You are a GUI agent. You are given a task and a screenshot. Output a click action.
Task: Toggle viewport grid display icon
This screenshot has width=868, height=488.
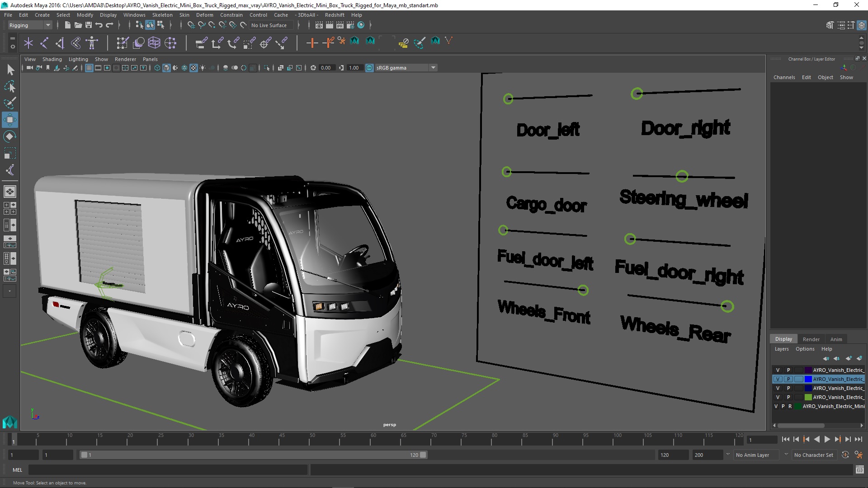click(x=89, y=68)
